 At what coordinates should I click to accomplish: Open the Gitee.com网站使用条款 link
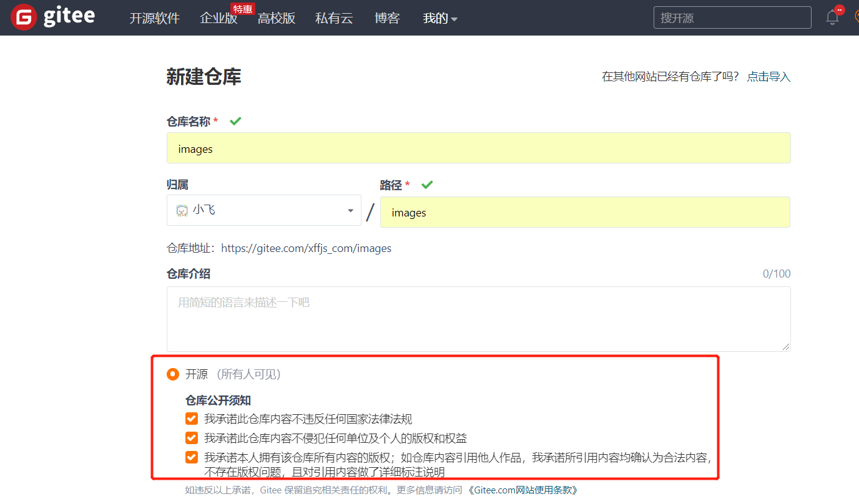pyautogui.click(x=523, y=490)
